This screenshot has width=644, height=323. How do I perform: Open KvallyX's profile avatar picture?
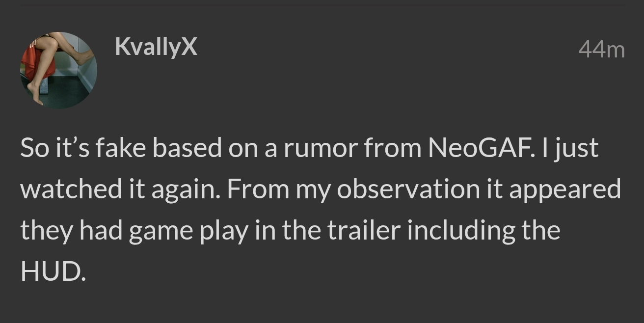point(58,70)
